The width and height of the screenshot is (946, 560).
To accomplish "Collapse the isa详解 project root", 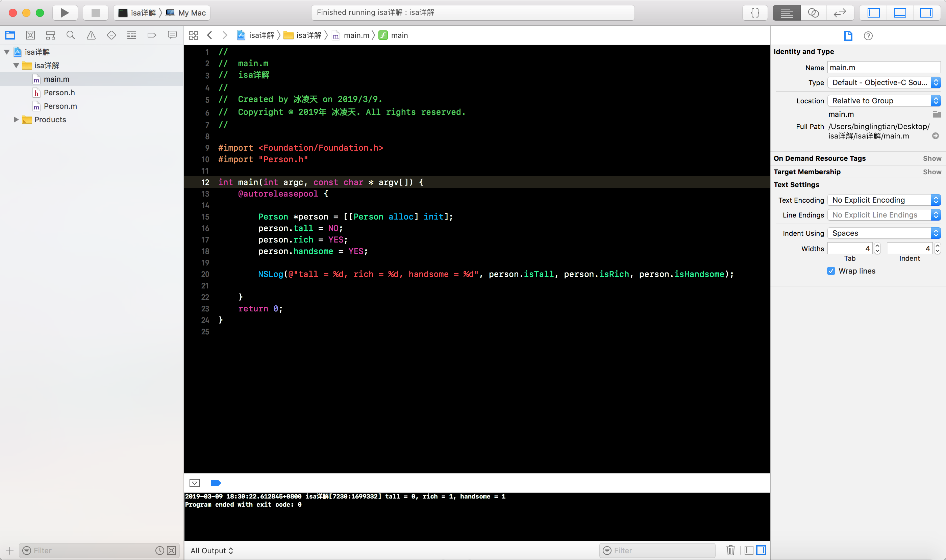I will coord(7,52).
